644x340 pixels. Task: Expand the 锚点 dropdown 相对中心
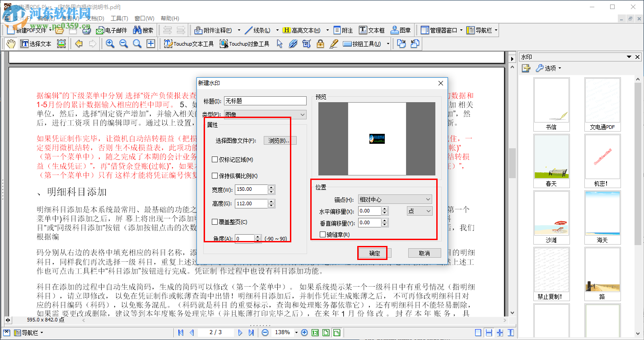[x=395, y=199]
